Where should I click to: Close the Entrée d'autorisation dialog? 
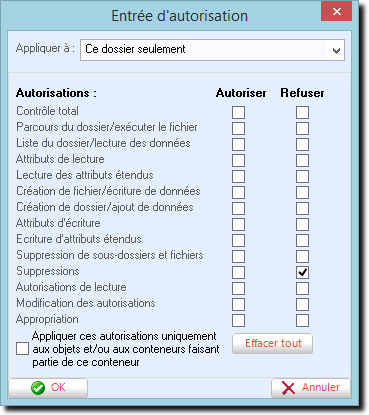click(337, 11)
